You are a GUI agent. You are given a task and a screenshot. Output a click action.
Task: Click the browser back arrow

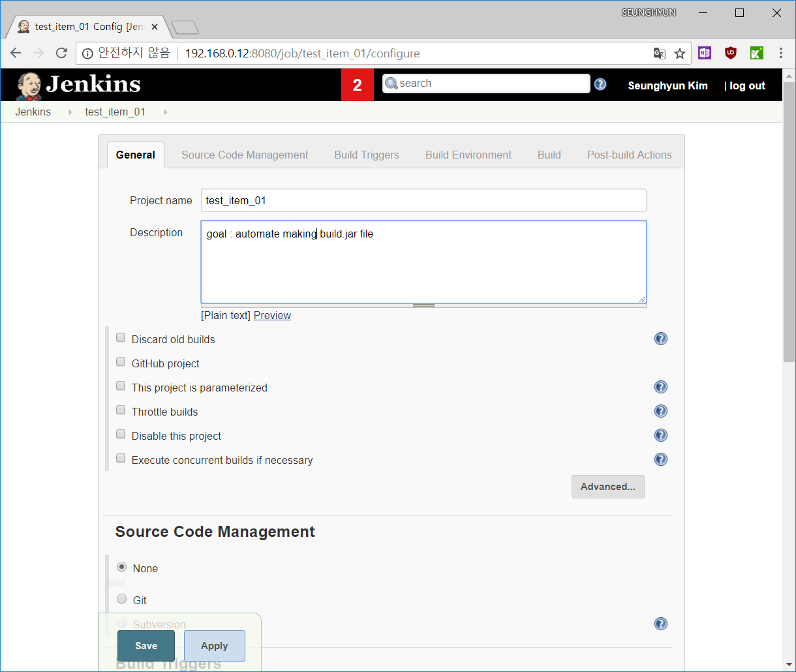tap(16, 53)
